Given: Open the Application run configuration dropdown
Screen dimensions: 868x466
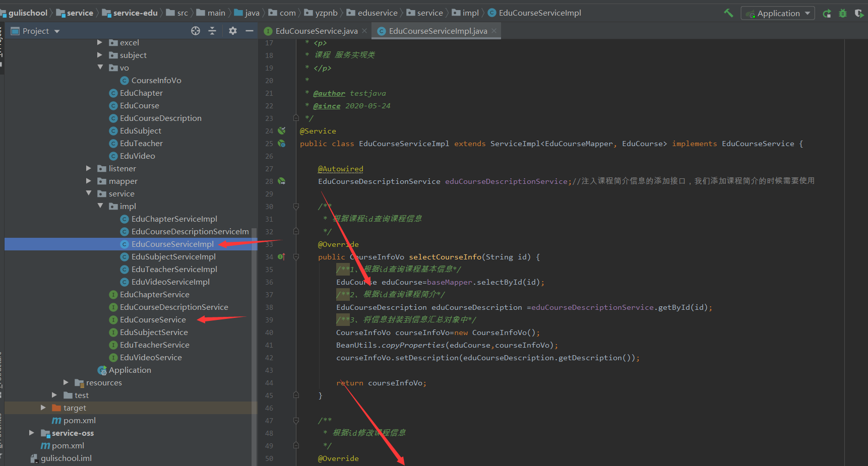Looking at the screenshot, I should (778, 13).
